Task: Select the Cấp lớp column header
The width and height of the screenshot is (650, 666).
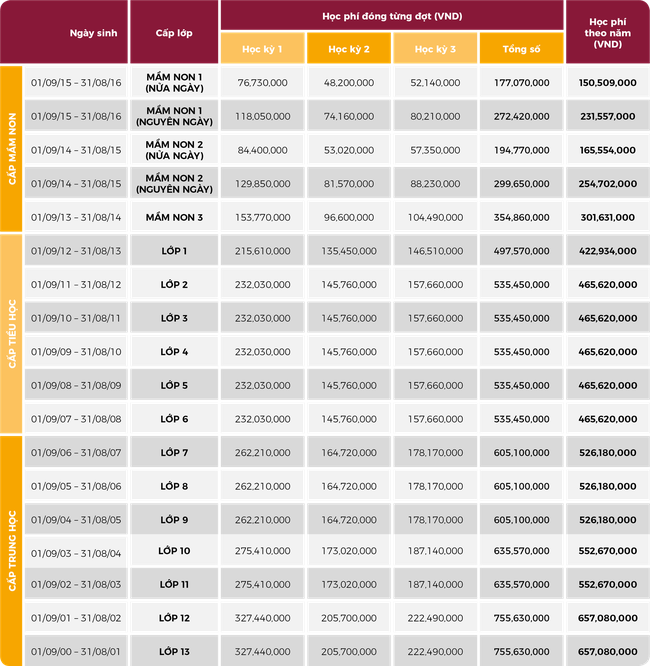Action: 173,32
